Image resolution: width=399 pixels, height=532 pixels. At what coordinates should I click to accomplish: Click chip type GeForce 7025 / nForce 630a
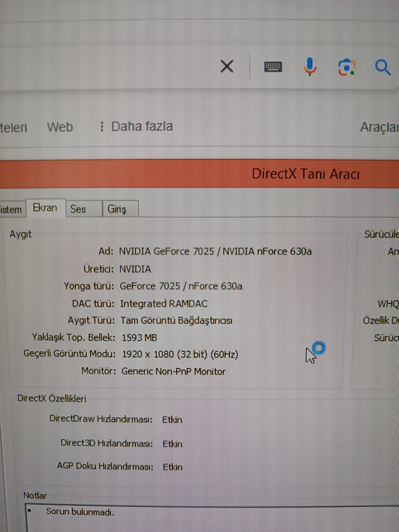click(x=181, y=286)
